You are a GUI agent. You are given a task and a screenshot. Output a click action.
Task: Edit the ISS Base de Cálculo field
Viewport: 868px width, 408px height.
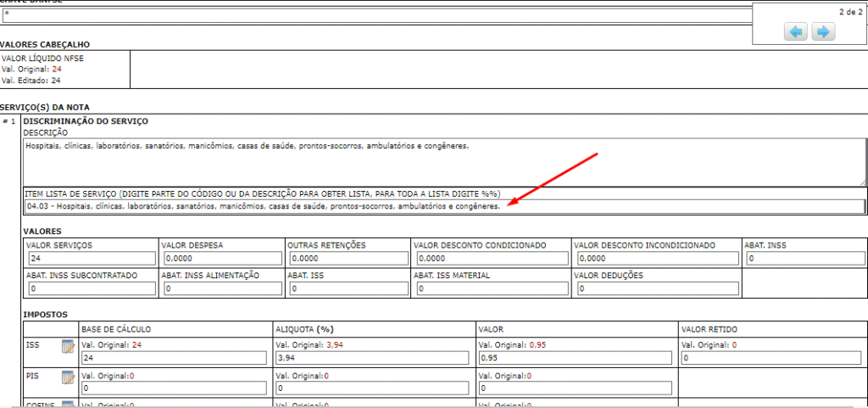[174, 358]
